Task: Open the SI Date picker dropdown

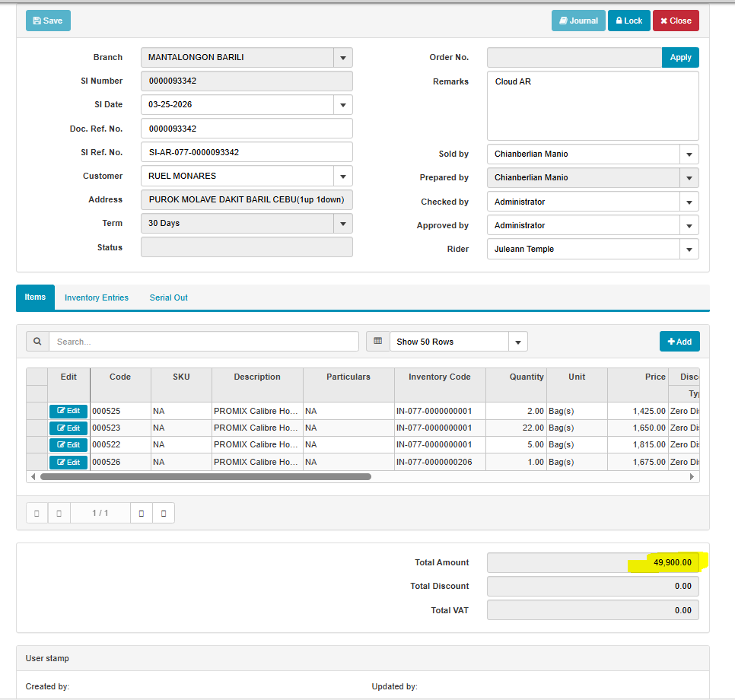Action: (342, 105)
